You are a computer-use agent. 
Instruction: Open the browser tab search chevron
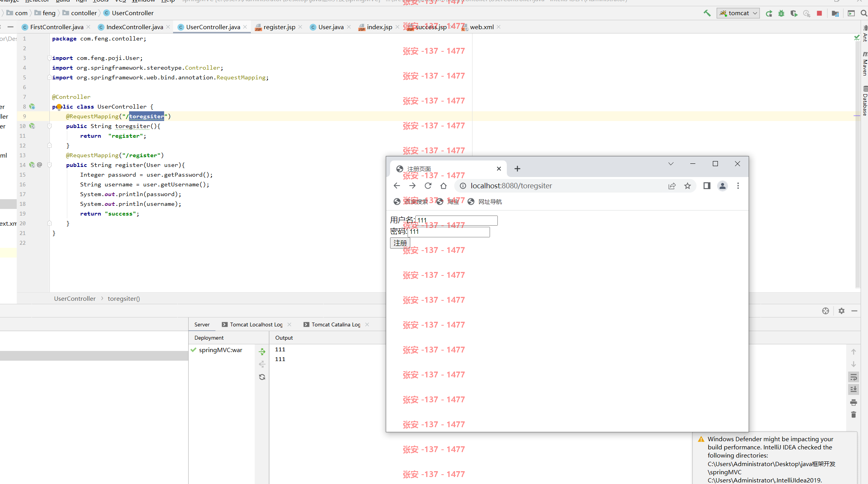(x=671, y=164)
